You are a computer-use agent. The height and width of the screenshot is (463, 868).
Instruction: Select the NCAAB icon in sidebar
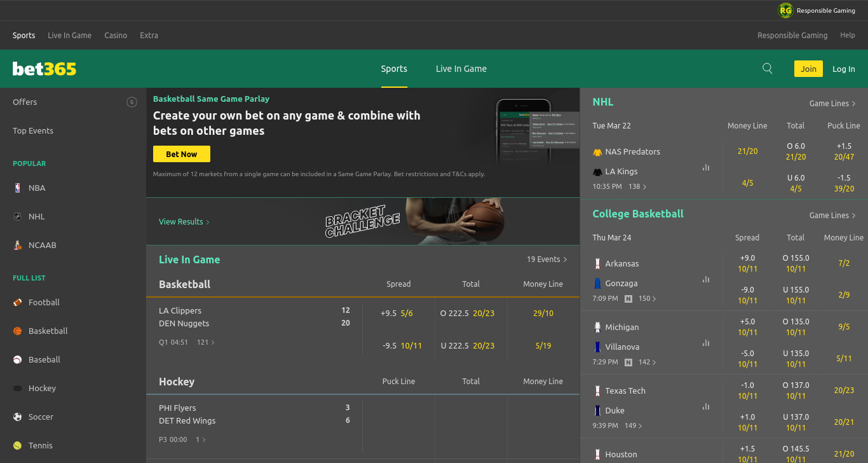tap(18, 245)
